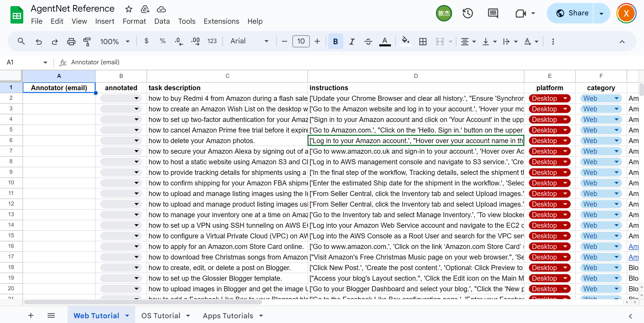This screenshot has width=644, height=323.
Task: Open the File menu
Action: point(37,21)
